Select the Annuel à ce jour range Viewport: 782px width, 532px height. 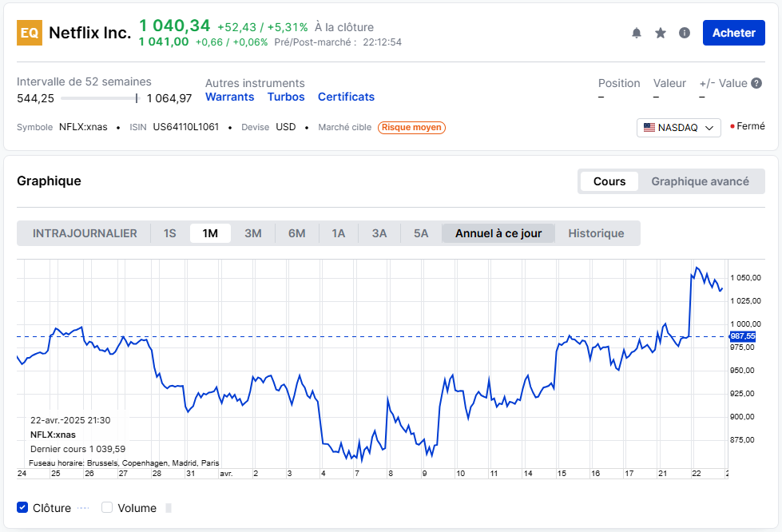tap(498, 233)
